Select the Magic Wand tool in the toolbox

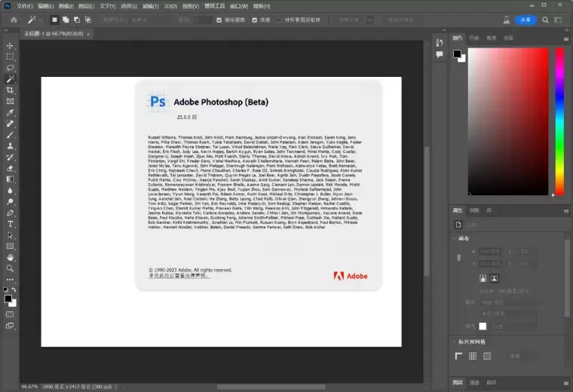coord(10,79)
